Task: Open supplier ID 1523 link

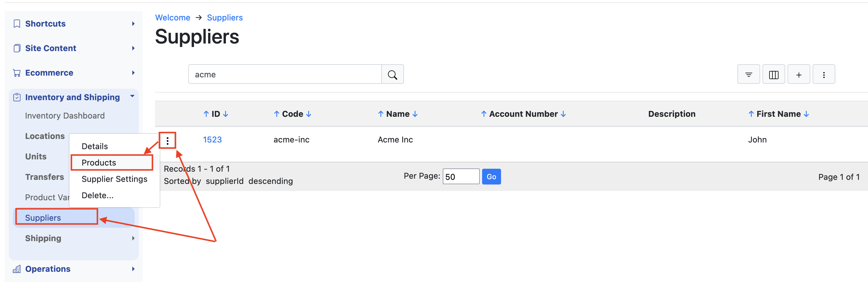Action: [x=212, y=140]
